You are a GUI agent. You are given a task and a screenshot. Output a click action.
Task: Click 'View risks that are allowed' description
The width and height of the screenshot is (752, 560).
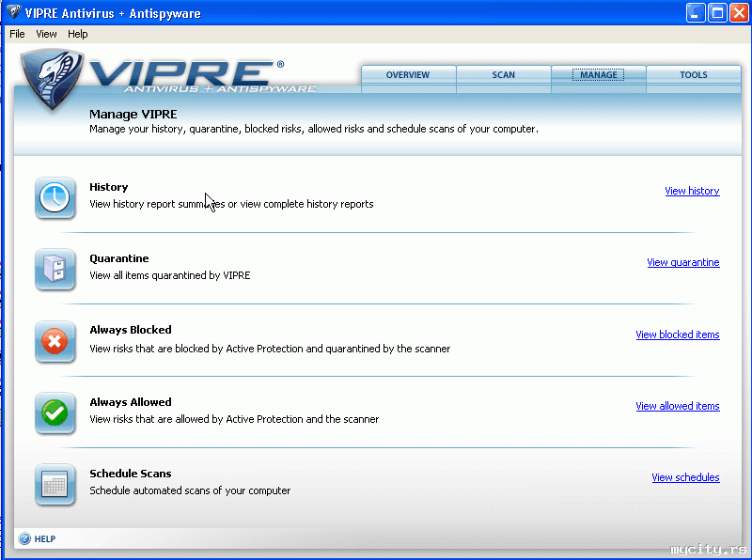pos(234,419)
